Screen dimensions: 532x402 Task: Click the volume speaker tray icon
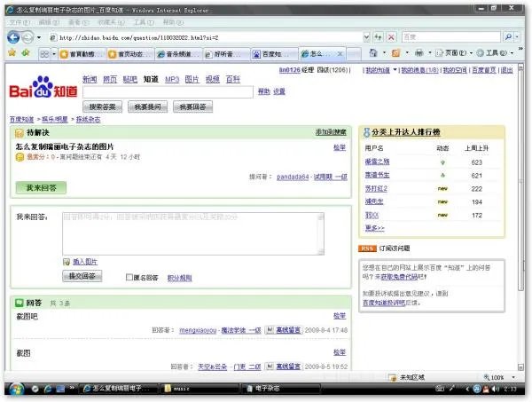coord(496,389)
